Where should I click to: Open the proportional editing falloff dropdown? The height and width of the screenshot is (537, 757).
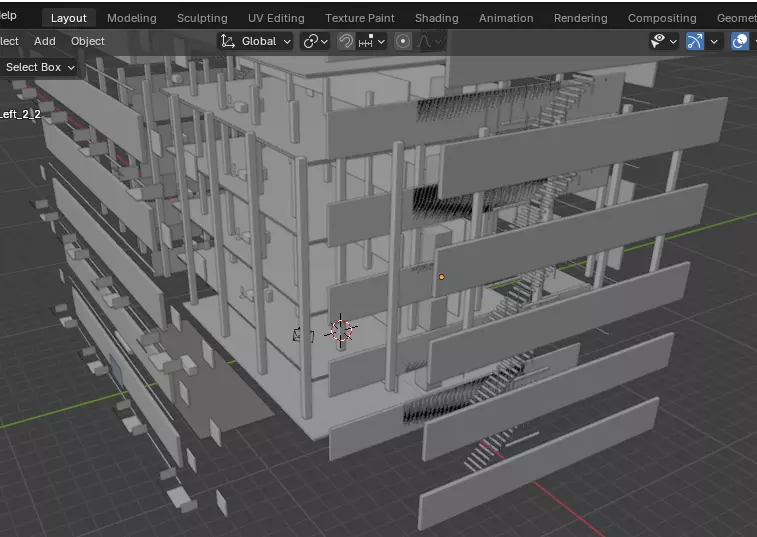tap(429, 42)
